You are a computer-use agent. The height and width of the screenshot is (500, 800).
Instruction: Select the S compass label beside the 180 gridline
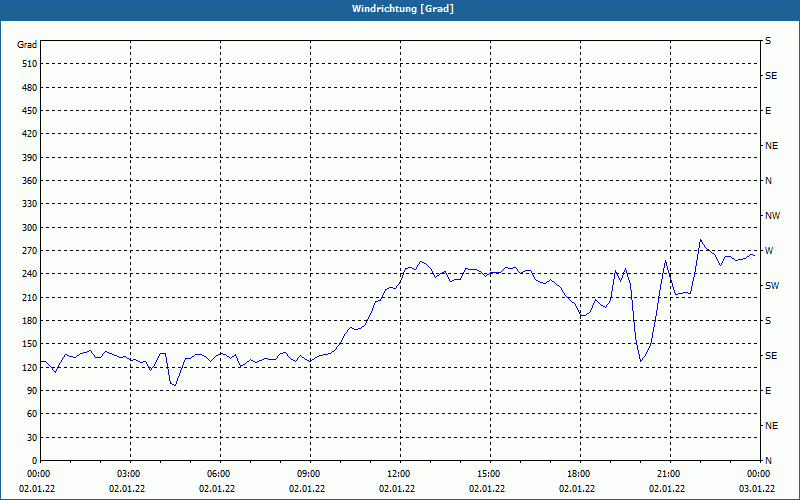[768, 321]
